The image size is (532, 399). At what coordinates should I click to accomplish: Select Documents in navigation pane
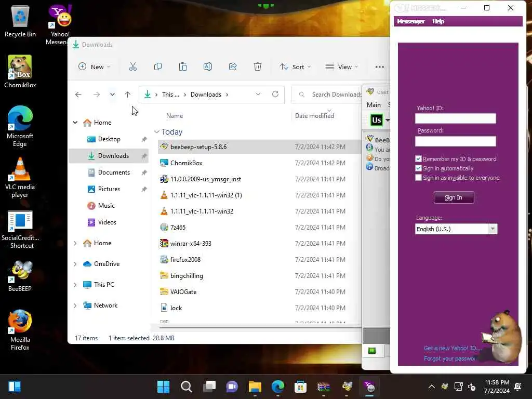(x=109, y=172)
